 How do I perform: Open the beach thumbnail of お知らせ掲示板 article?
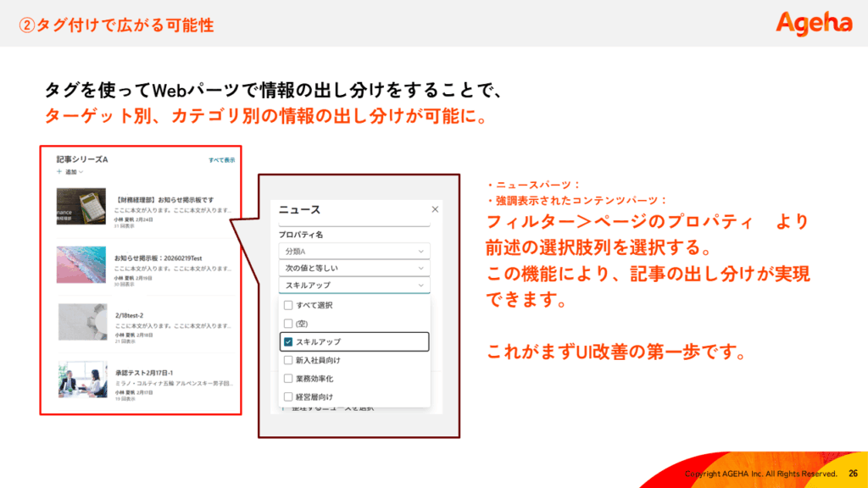pyautogui.click(x=81, y=263)
